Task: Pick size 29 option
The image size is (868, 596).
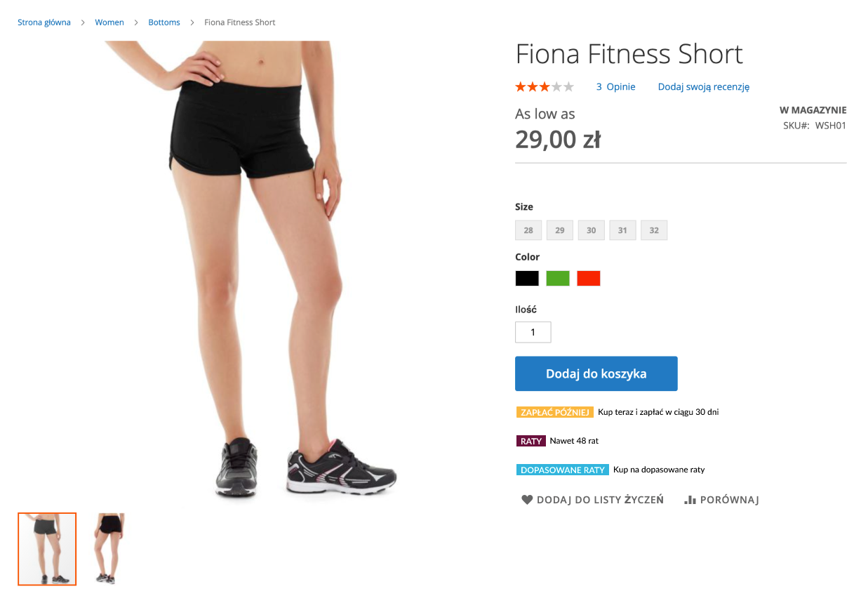Action: click(560, 230)
